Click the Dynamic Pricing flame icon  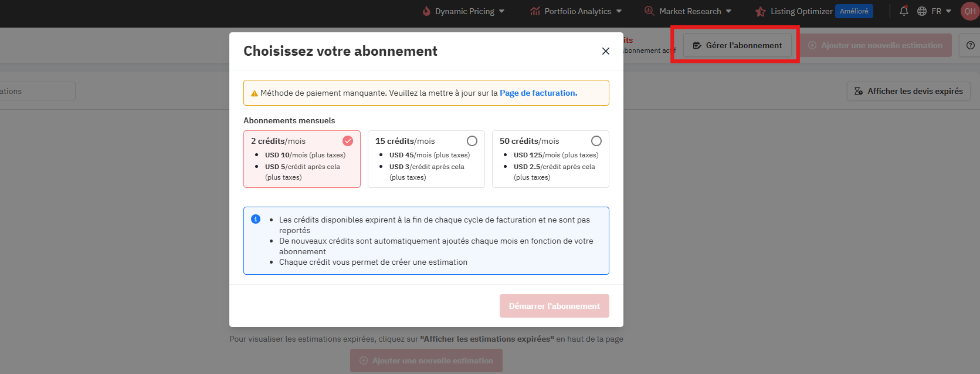(426, 11)
